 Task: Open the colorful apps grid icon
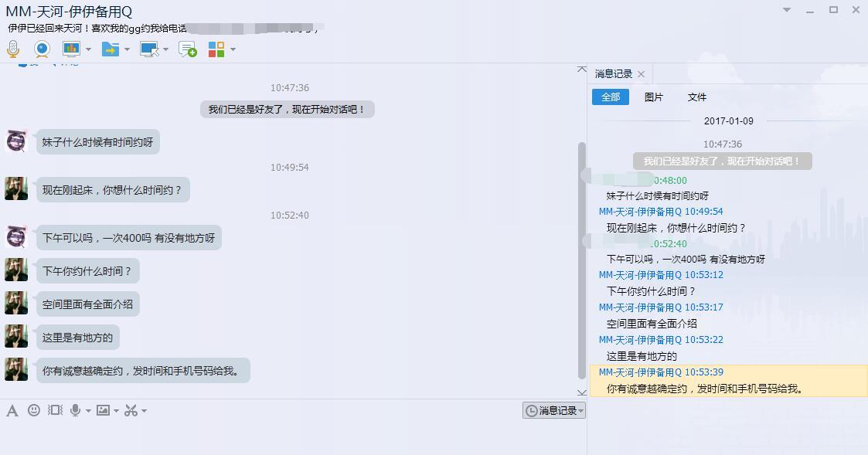[216, 49]
